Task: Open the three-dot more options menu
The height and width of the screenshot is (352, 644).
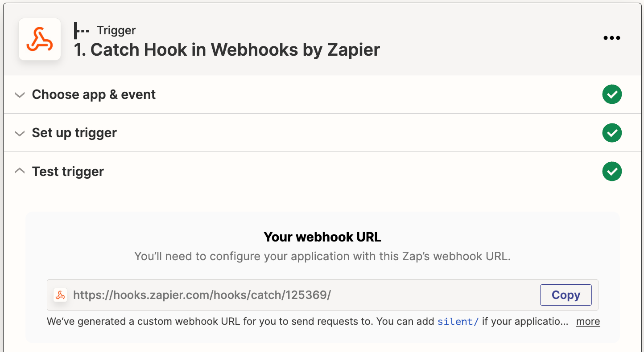Action: coord(612,38)
